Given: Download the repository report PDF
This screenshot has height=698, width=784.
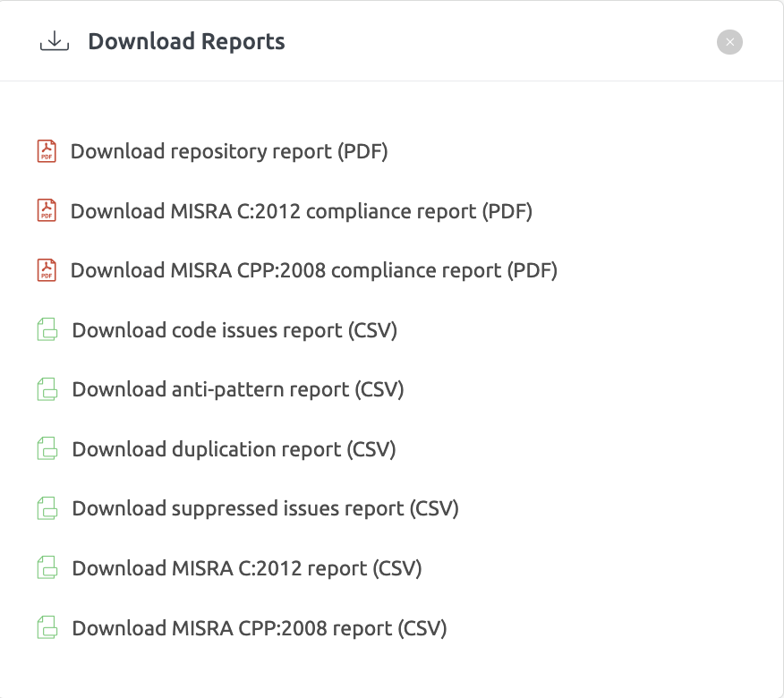Looking at the screenshot, I should (229, 151).
